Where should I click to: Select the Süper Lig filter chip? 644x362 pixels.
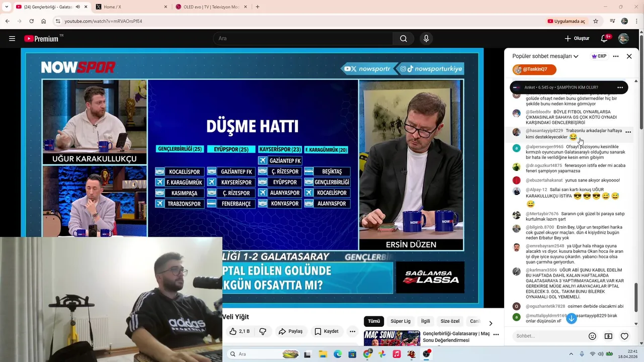tap(400, 321)
